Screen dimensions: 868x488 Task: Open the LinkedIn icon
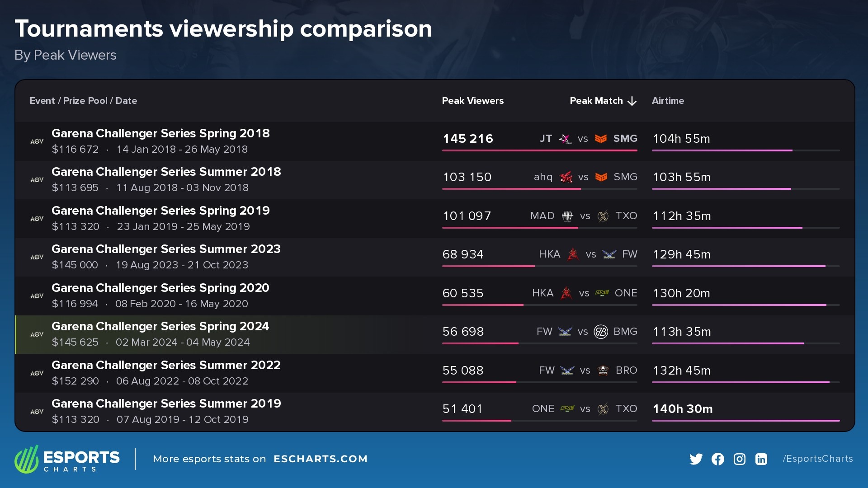pyautogui.click(x=761, y=459)
